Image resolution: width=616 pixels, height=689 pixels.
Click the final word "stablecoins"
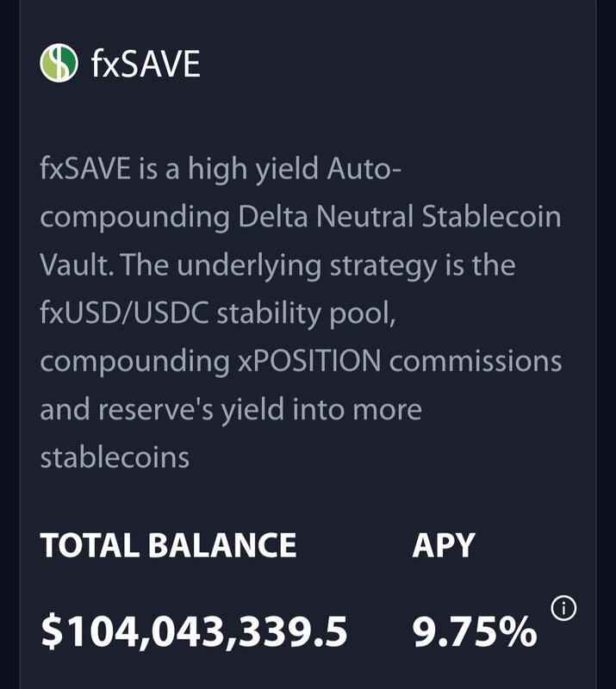click(115, 457)
